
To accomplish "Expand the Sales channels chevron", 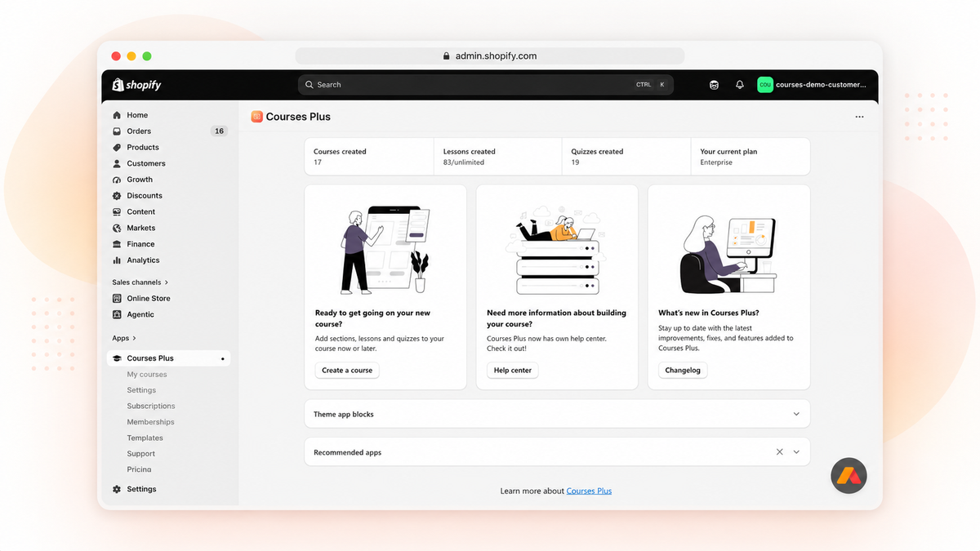I will pos(167,282).
